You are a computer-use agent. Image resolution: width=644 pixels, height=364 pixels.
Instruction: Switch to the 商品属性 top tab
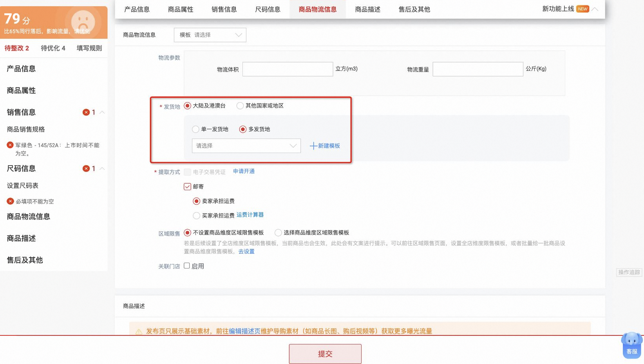coord(181,9)
